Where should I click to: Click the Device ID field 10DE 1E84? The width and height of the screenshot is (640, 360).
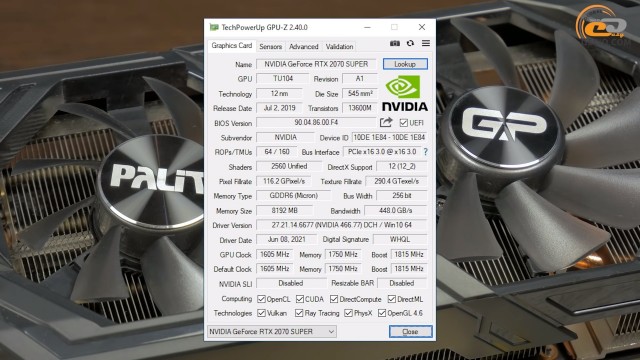389,137
